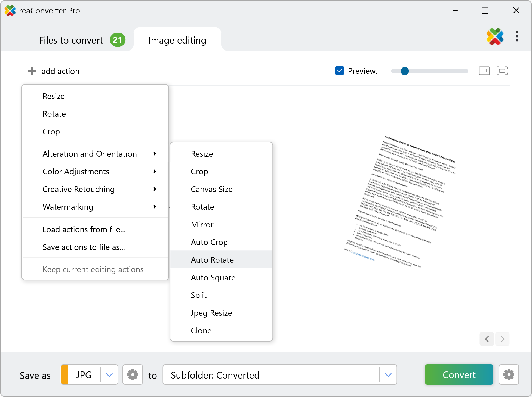Click the fit-to-window preview icon
This screenshot has width=532, height=397.
[x=502, y=71]
